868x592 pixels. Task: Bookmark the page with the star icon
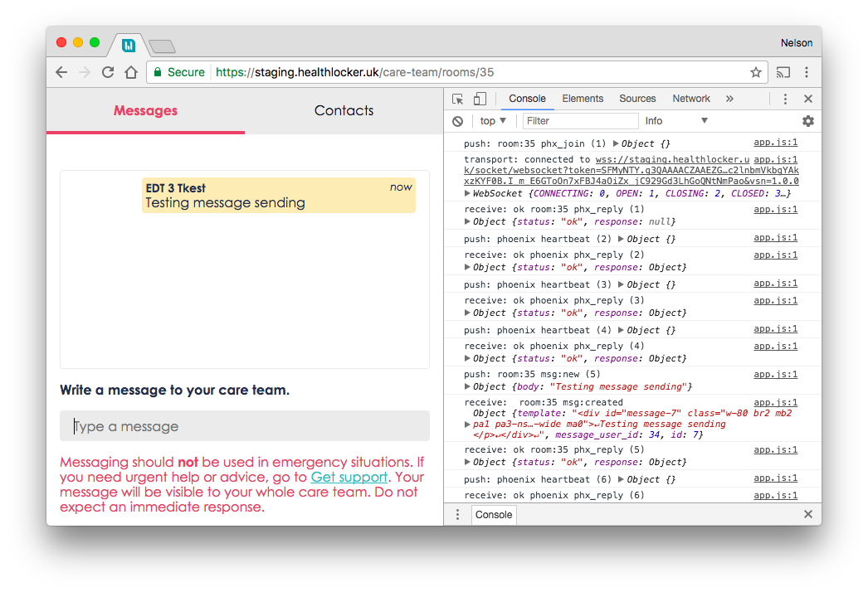coord(756,72)
